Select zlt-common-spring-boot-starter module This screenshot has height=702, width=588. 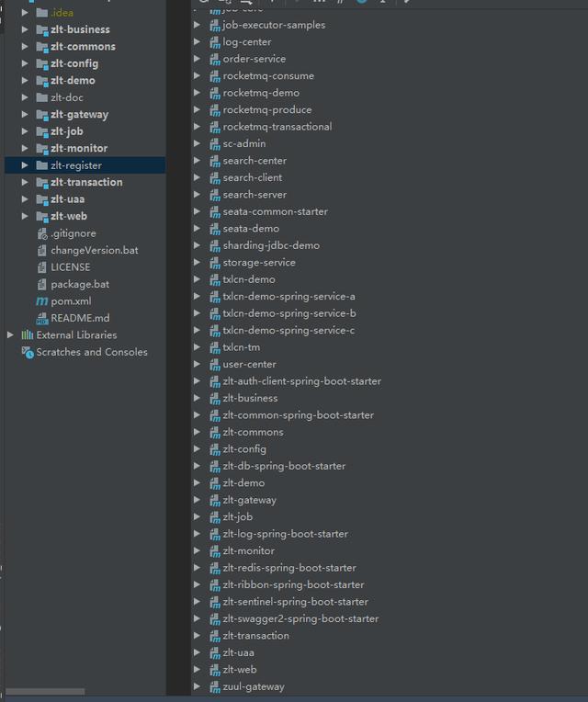click(298, 415)
